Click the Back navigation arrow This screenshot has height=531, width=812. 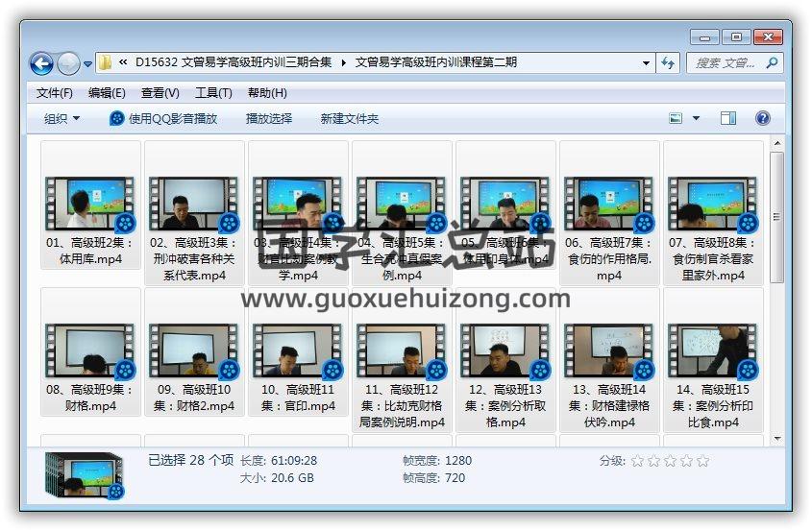click(x=42, y=64)
